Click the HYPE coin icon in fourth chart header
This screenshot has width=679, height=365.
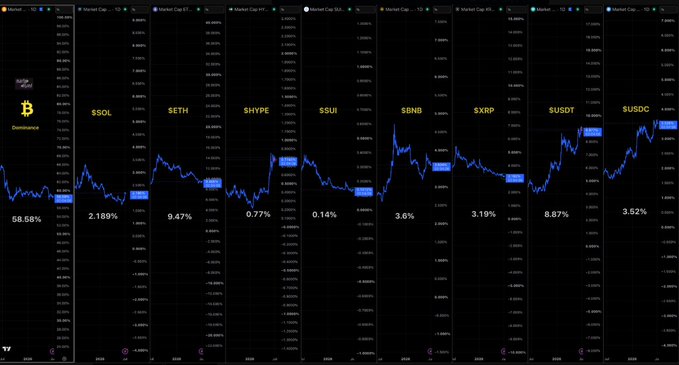tap(231, 9)
